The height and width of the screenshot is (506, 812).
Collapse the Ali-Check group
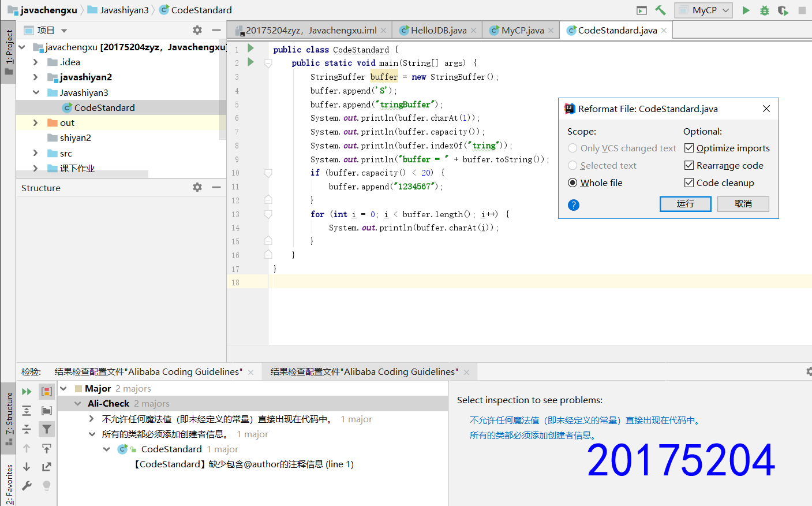[78, 403]
